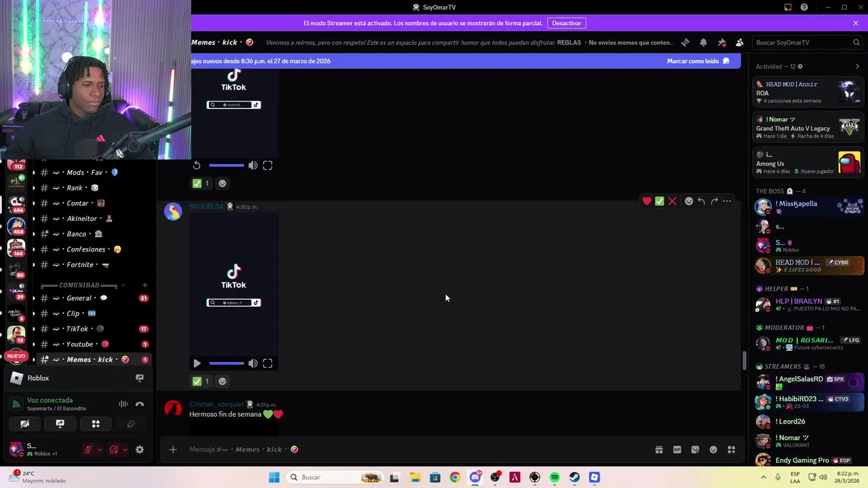Image resolution: width=868 pixels, height=488 pixels.
Task: Toggle the member list icon
Action: 740,42
